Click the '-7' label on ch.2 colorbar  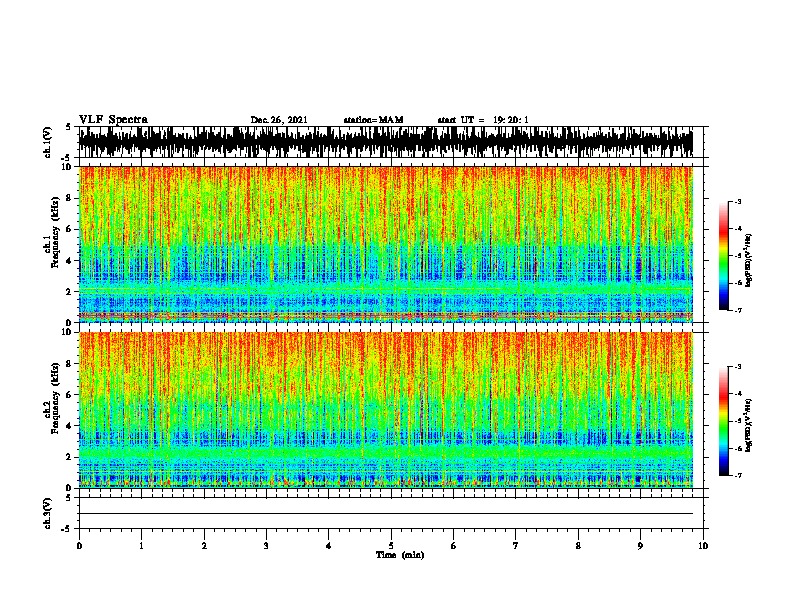(738, 475)
